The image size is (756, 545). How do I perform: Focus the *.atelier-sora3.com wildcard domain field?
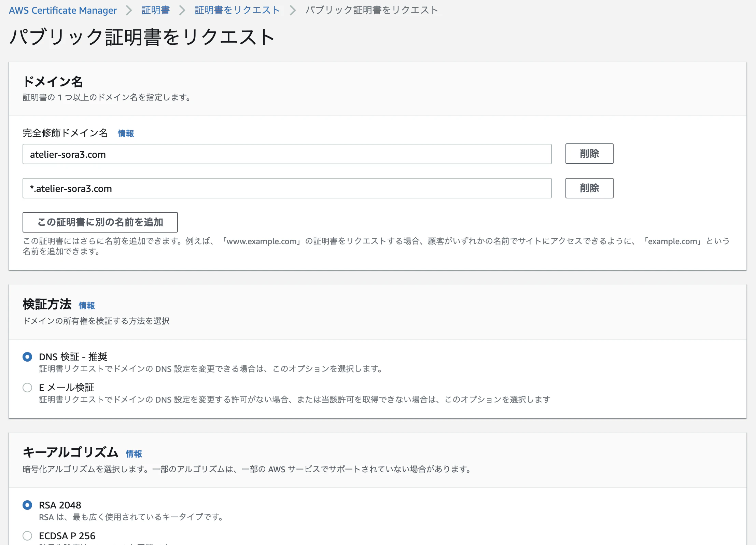pyautogui.click(x=287, y=188)
